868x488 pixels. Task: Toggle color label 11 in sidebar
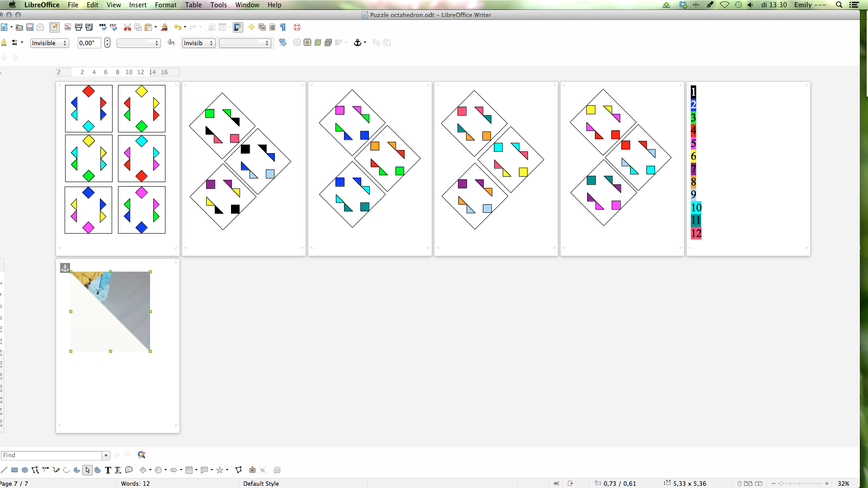[696, 221]
